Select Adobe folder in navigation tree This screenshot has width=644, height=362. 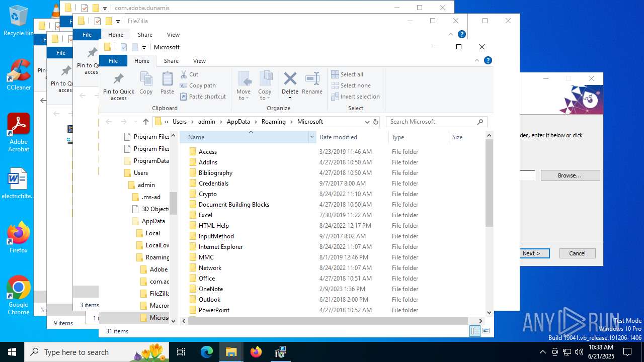tap(158, 269)
